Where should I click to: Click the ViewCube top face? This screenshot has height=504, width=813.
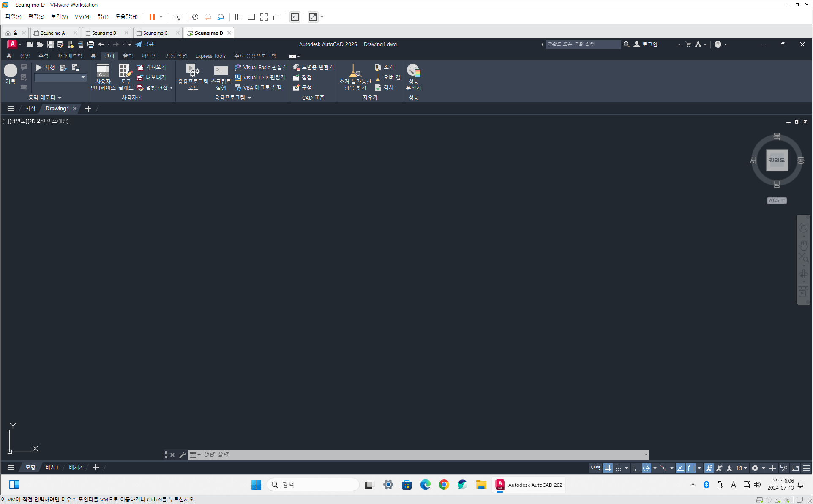[777, 160]
